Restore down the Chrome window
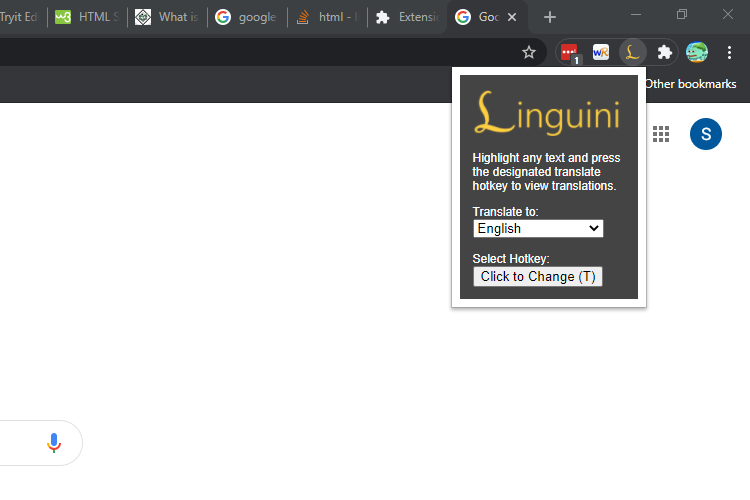This screenshot has height=500, width=750. (x=682, y=15)
